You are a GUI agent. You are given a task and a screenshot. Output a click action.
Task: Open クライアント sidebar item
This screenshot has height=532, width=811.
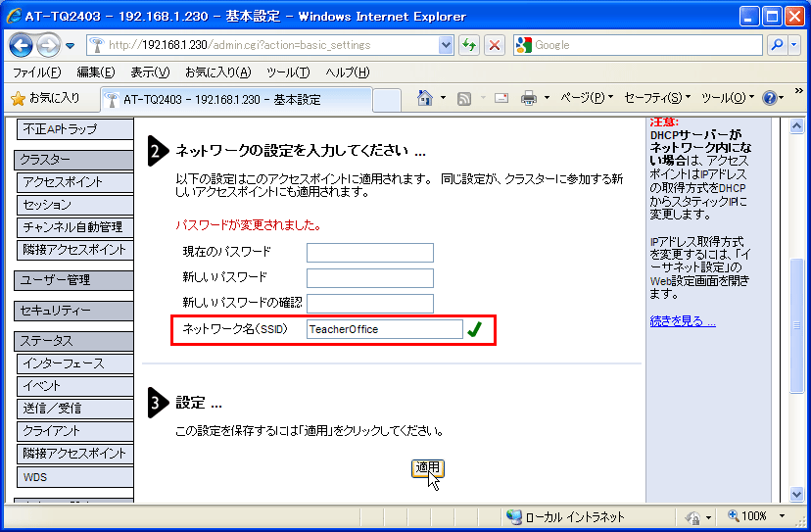tap(75, 431)
